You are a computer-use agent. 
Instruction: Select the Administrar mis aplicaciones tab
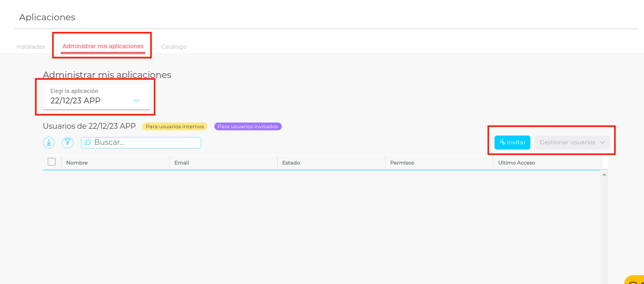click(x=103, y=46)
